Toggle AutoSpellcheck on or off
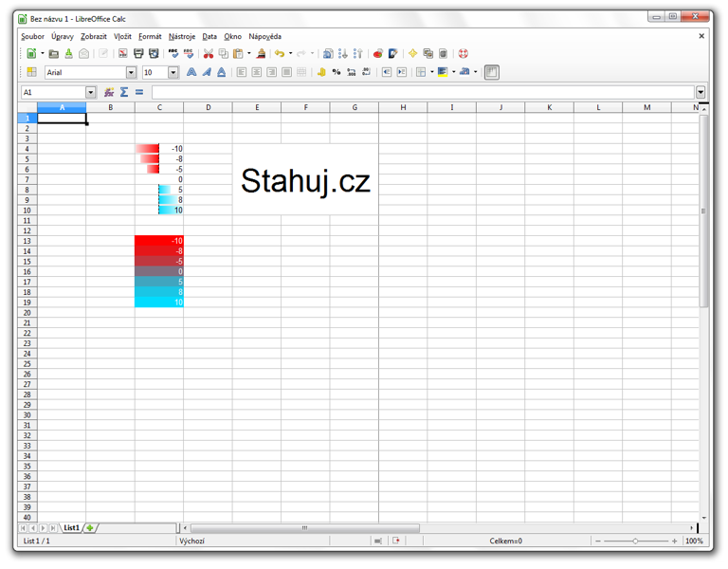 189,53
